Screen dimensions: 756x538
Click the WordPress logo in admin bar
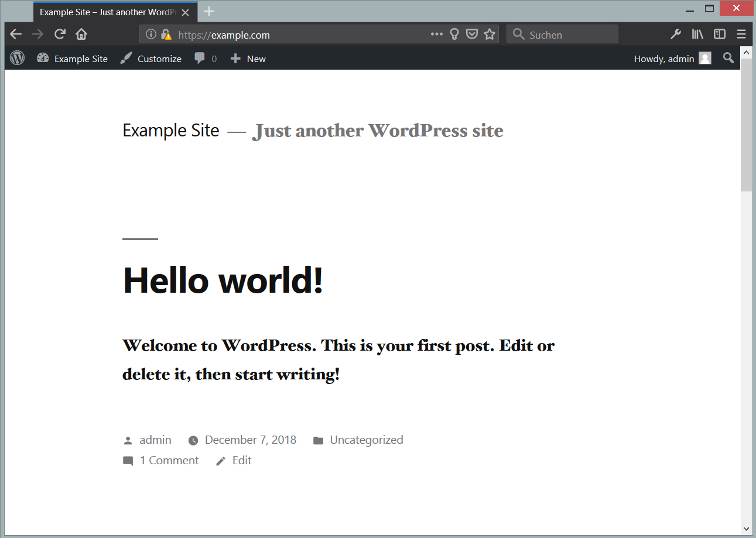(x=18, y=59)
